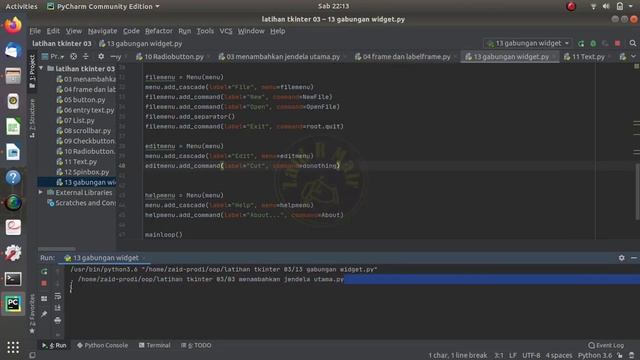
Task: Toggle the Run tool window button
Action: tap(54, 345)
